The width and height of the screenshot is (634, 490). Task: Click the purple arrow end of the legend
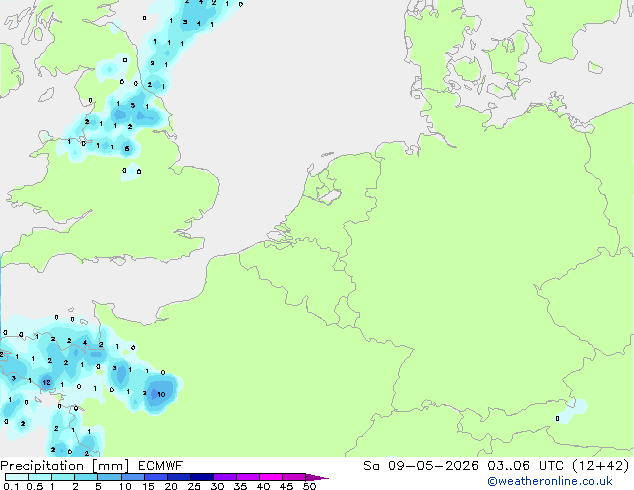click(317, 477)
